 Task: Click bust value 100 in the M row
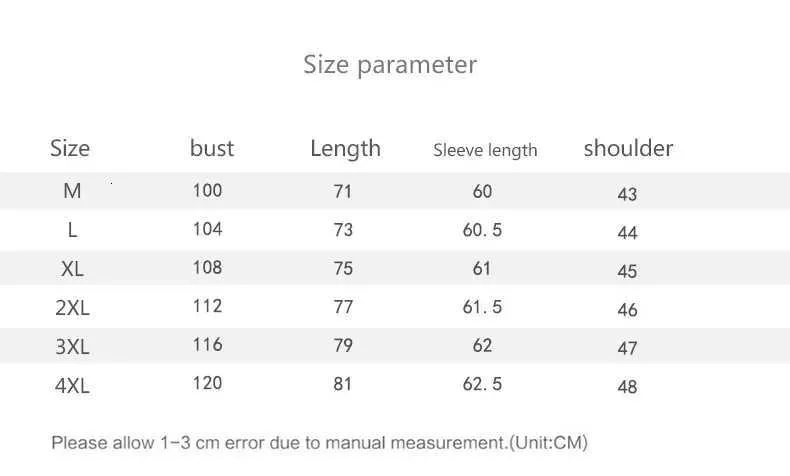207,190
